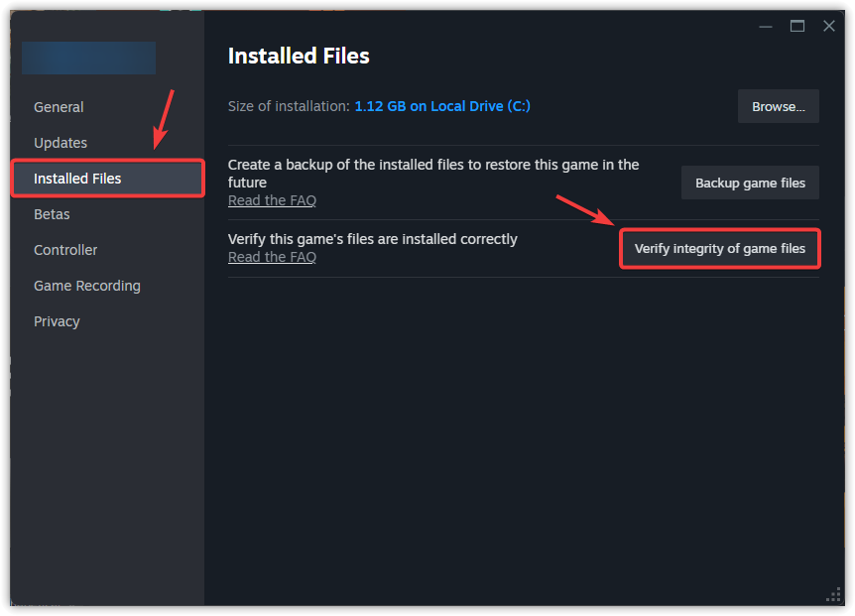
Task: Click Verify integrity of game files
Action: point(719,248)
